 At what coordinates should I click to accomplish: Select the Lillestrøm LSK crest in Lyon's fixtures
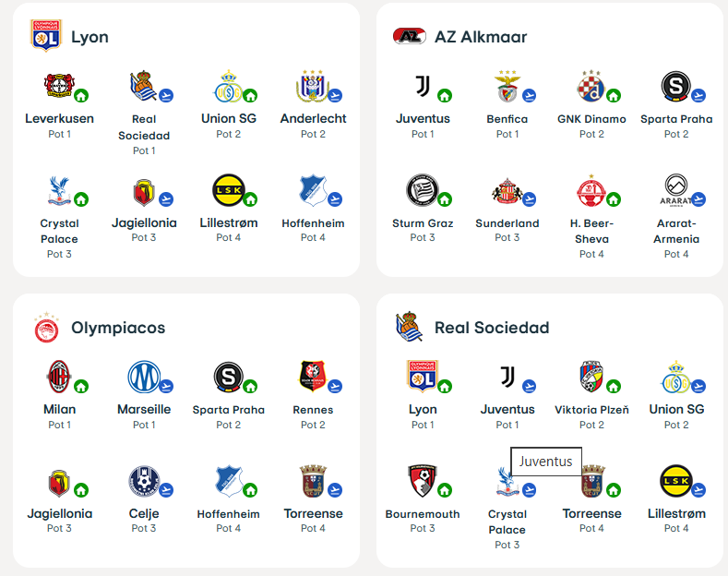229,190
